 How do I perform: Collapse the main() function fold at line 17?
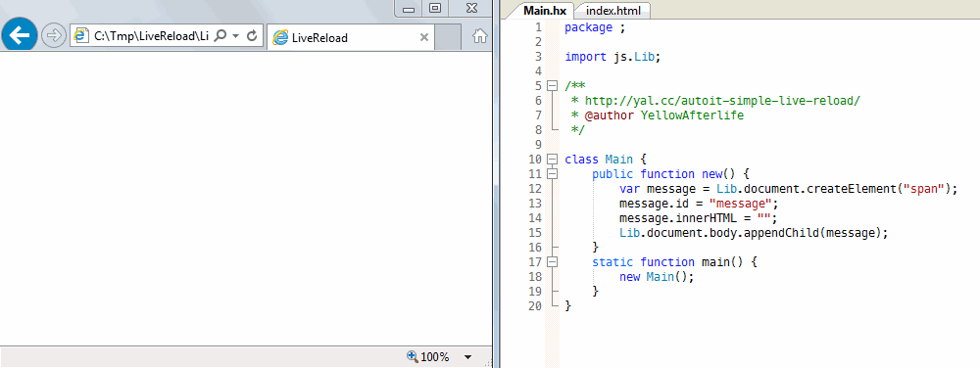coord(552,262)
